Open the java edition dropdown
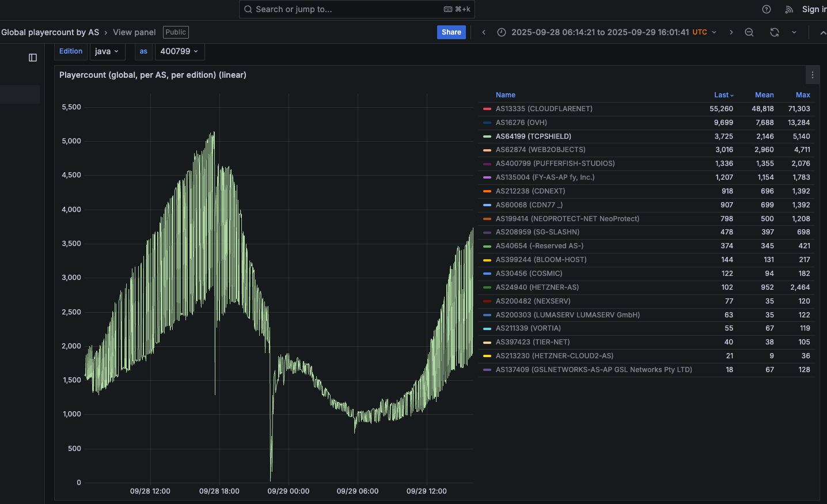This screenshot has width=827, height=504. [x=107, y=51]
